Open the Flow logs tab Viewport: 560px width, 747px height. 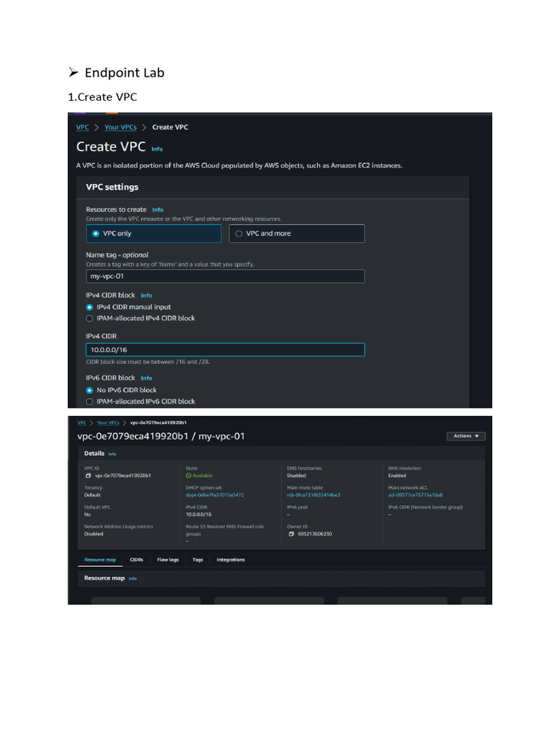coord(168,560)
